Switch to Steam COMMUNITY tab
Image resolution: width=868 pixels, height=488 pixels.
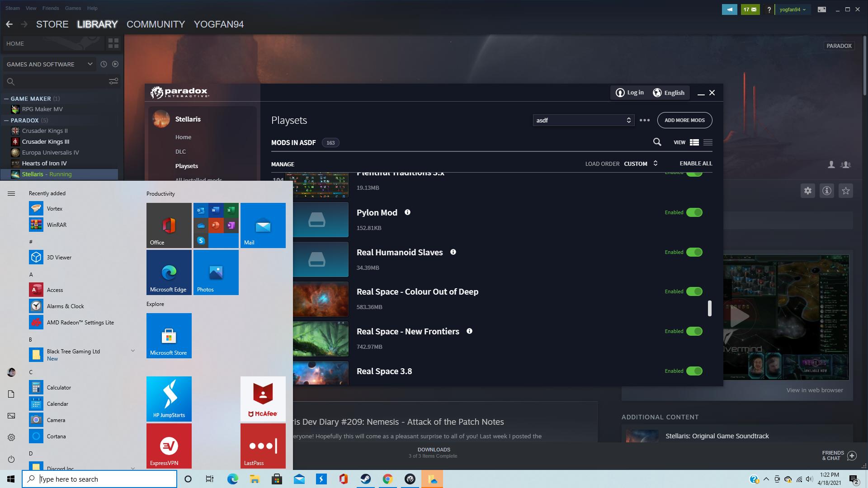[x=156, y=24]
